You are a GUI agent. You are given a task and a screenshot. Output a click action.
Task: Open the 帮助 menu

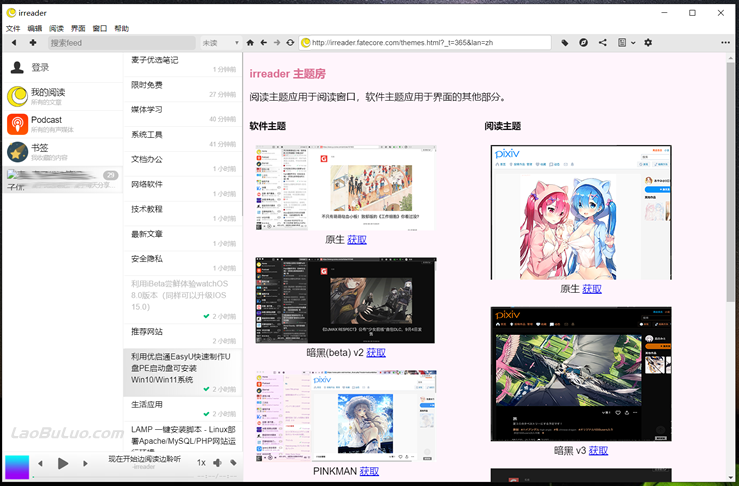point(122,28)
